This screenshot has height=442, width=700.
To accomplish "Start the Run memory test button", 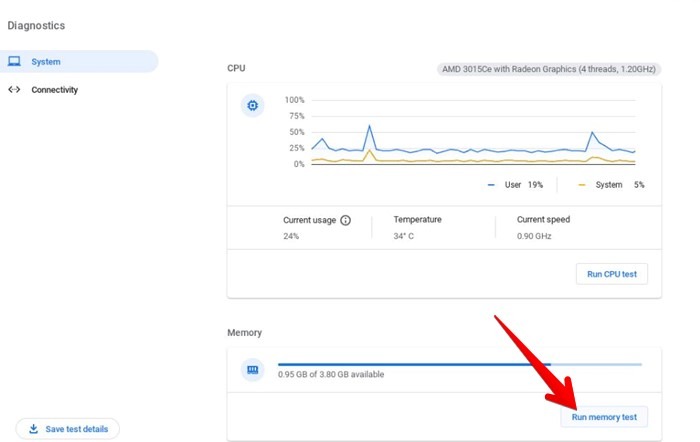I will click(x=604, y=417).
